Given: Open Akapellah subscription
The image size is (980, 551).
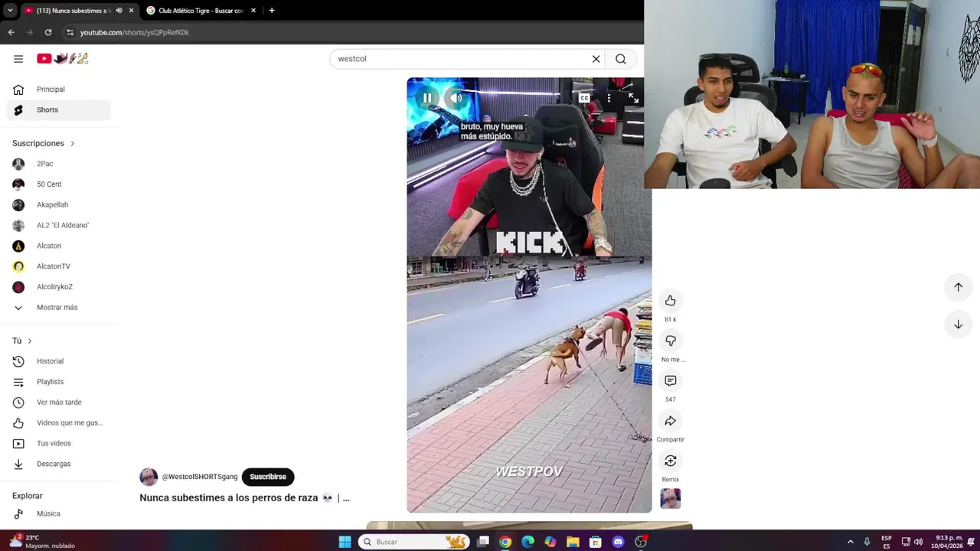Looking at the screenshot, I should coord(58,205).
